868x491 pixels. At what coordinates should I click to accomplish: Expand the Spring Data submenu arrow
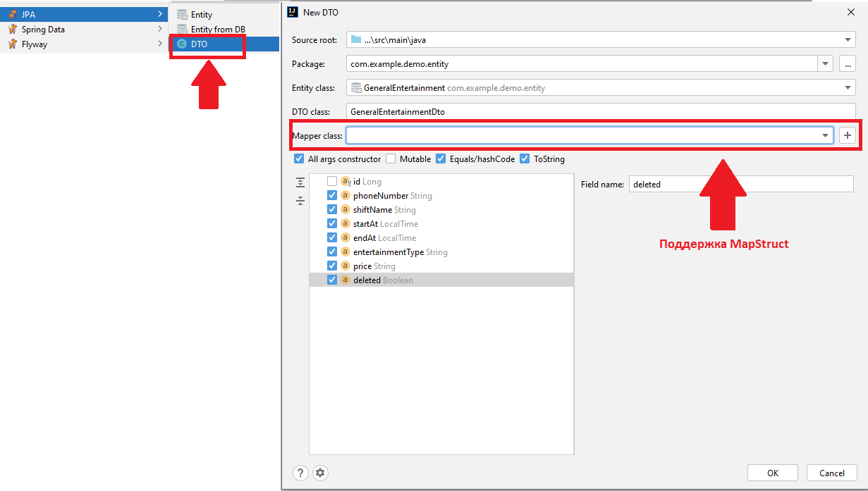tap(160, 29)
